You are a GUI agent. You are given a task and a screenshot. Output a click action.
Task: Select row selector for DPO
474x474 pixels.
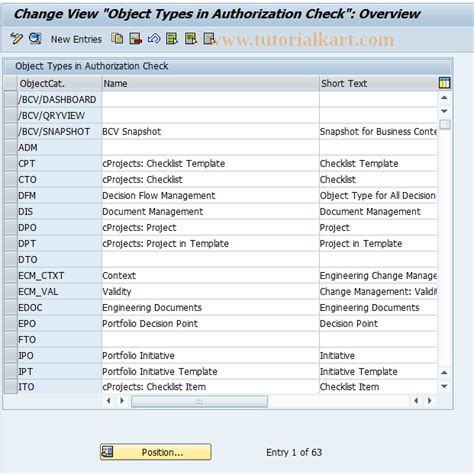pos(11,227)
